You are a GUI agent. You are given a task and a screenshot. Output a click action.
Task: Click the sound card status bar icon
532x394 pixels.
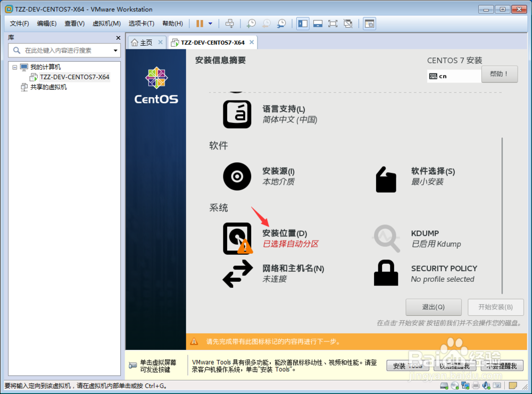(x=486, y=385)
